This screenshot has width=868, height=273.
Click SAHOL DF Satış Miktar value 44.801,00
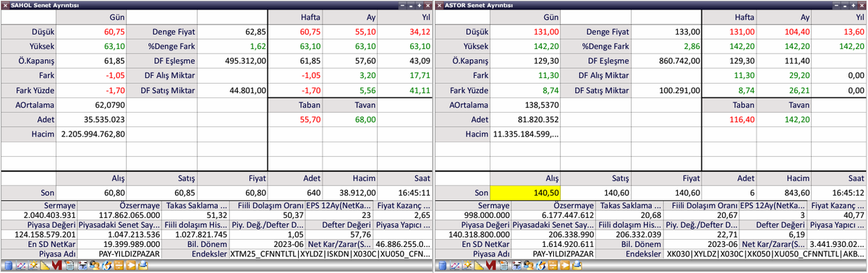[x=248, y=90]
